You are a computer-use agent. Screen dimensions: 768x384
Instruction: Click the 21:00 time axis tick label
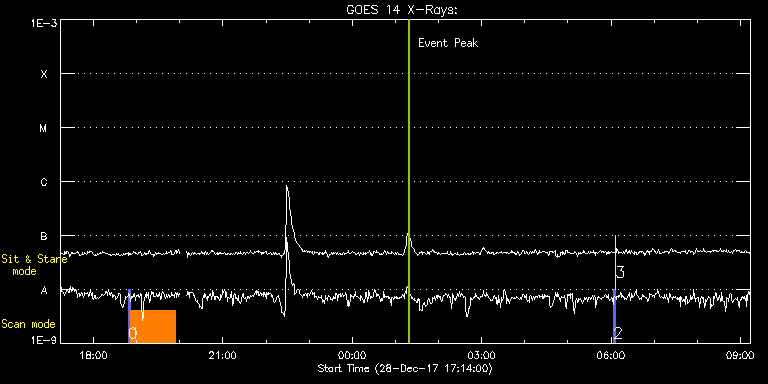[x=223, y=355]
